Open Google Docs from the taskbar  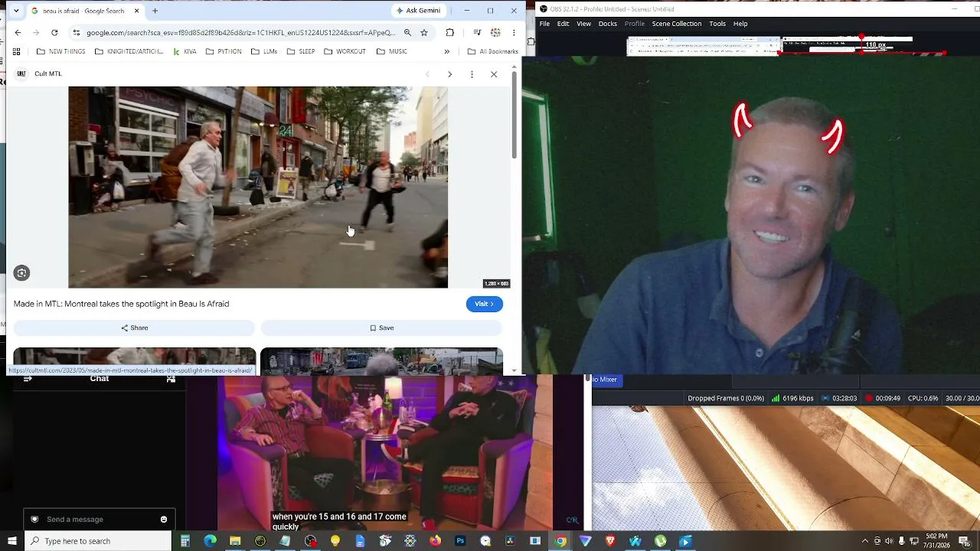pos(360,541)
